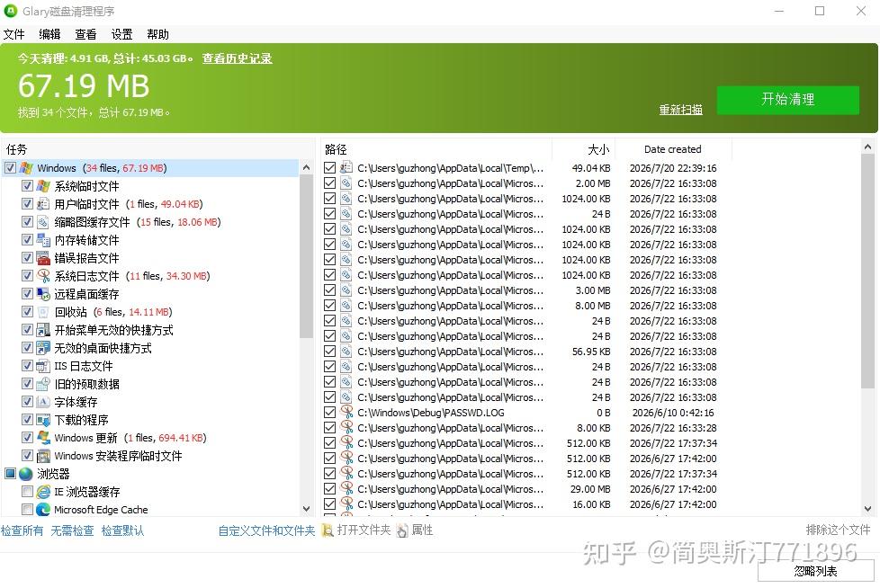
Task: Uncheck the 49.04 KB Temp file checkbox
Action: coord(330,167)
